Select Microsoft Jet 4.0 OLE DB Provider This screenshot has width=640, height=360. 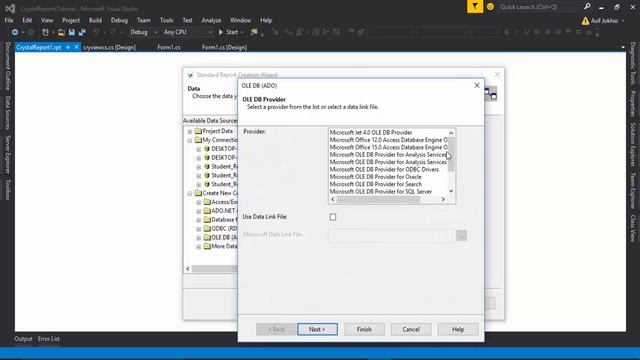(371, 133)
